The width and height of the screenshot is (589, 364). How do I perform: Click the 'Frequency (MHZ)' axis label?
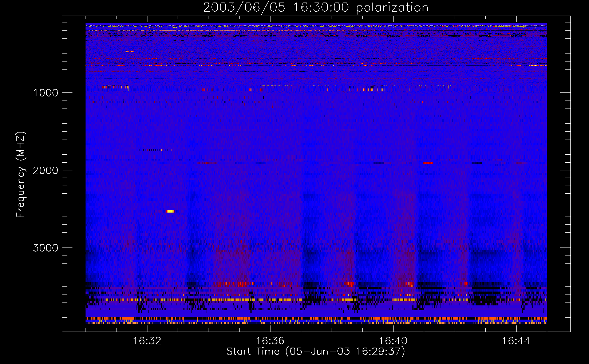pyautogui.click(x=21, y=175)
